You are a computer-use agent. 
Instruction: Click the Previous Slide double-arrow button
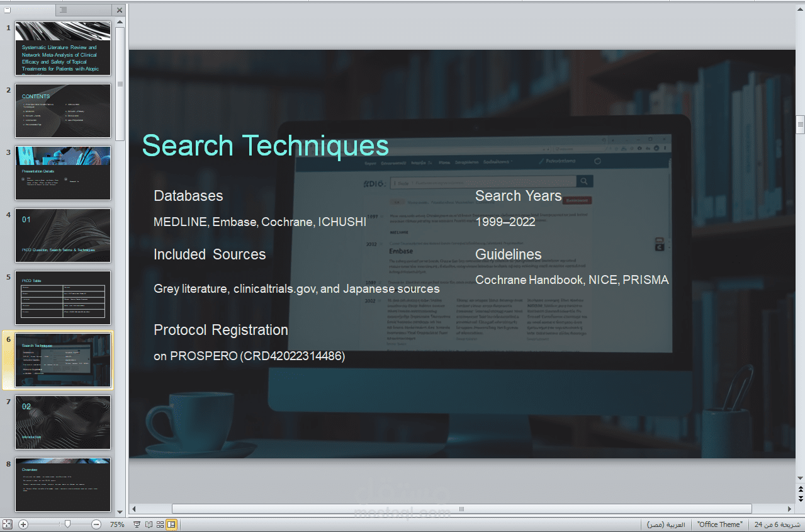click(800, 489)
